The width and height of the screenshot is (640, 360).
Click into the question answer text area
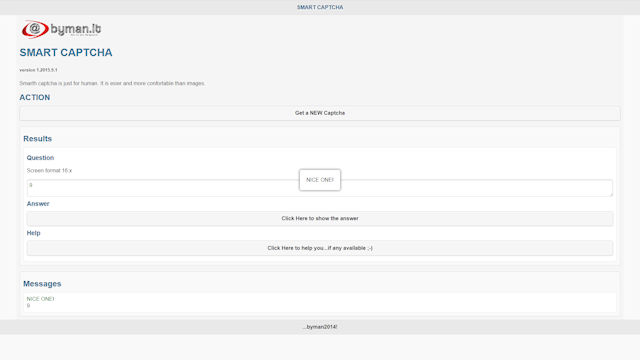pos(320,188)
